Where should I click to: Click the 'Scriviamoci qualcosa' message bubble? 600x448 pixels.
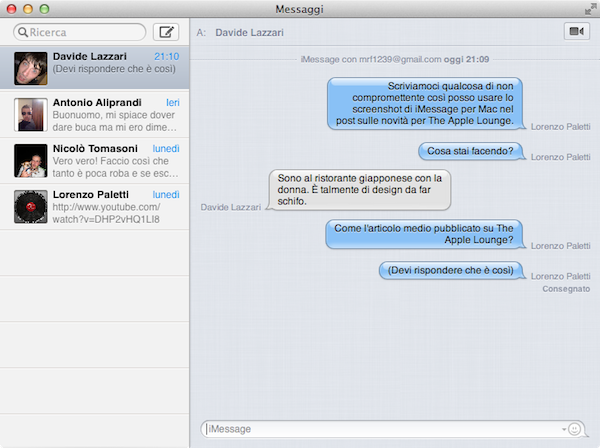coord(426,103)
